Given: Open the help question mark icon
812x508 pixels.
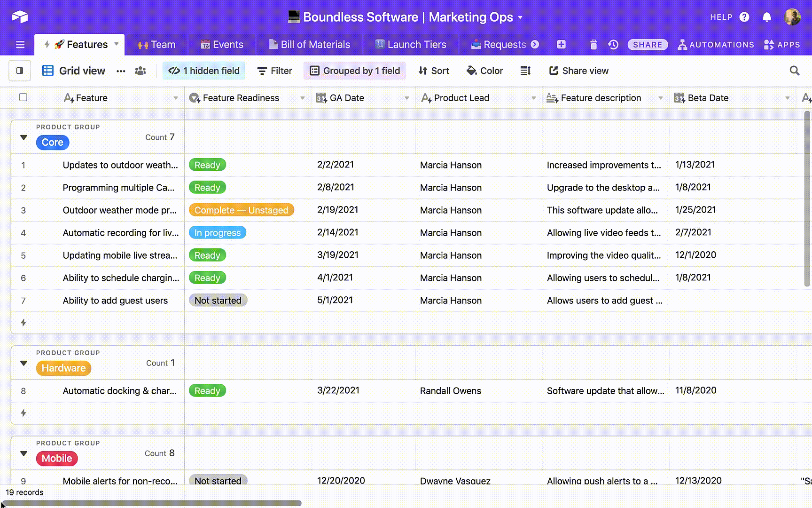Looking at the screenshot, I should pos(744,17).
